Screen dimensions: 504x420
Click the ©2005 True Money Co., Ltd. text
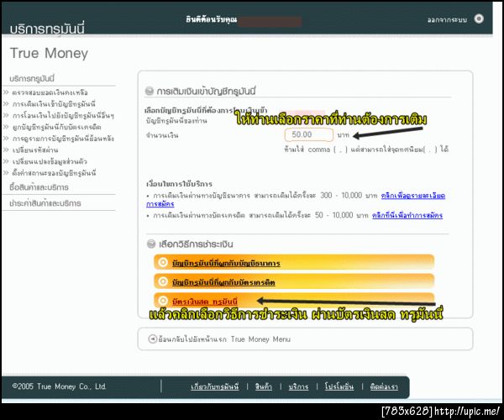point(59,386)
